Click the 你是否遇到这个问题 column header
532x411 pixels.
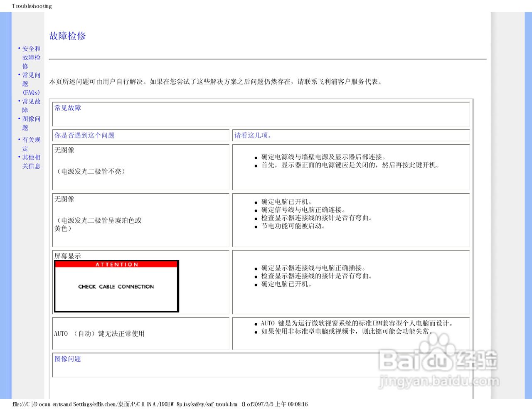(x=84, y=135)
